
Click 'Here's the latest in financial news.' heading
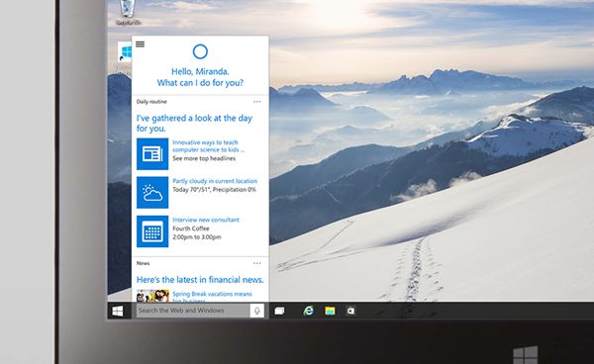pos(200,280)
